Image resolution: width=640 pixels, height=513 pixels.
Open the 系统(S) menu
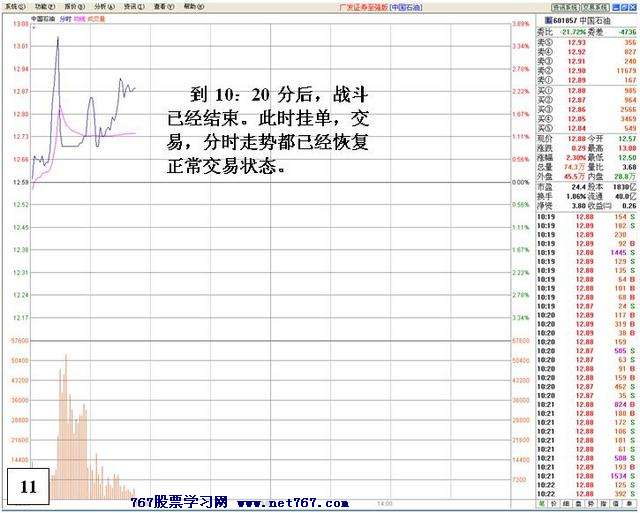pos(13,6)
